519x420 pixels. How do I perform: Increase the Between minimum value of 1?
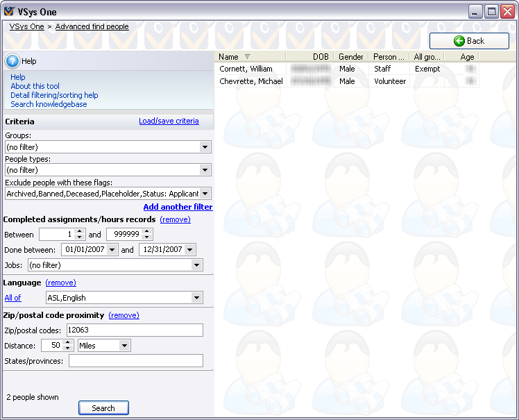(x=79, y=231)
